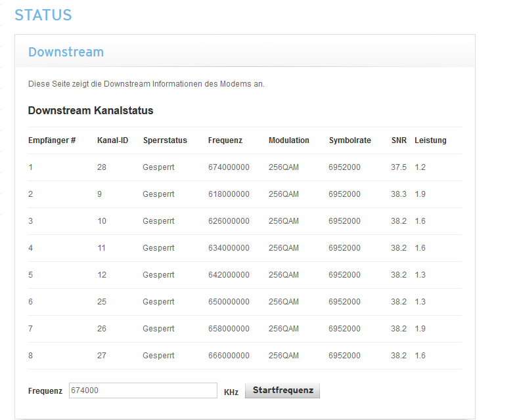Image resolution: width=517 pixels, height=420 pixels.
Task: Click SNR value 37.5 in first row
Action: pos(399,167)
